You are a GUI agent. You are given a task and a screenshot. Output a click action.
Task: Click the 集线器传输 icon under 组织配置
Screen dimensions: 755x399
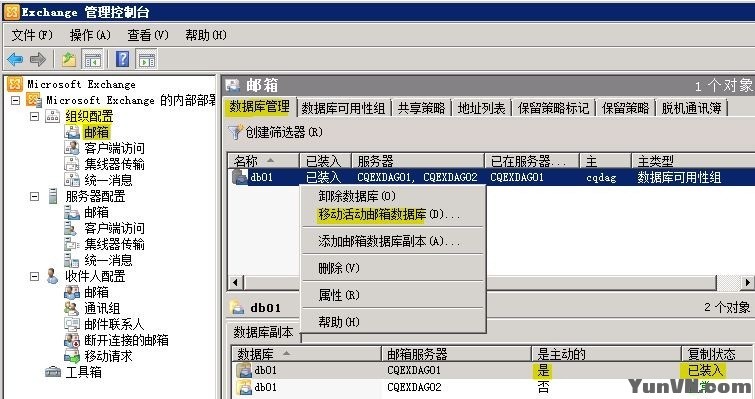72,164
